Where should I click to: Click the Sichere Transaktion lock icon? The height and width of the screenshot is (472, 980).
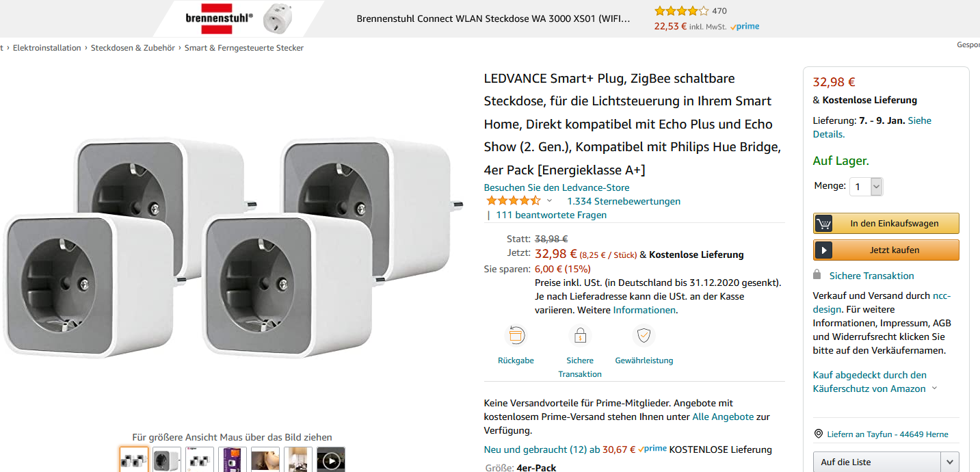[x=580, y=336]
